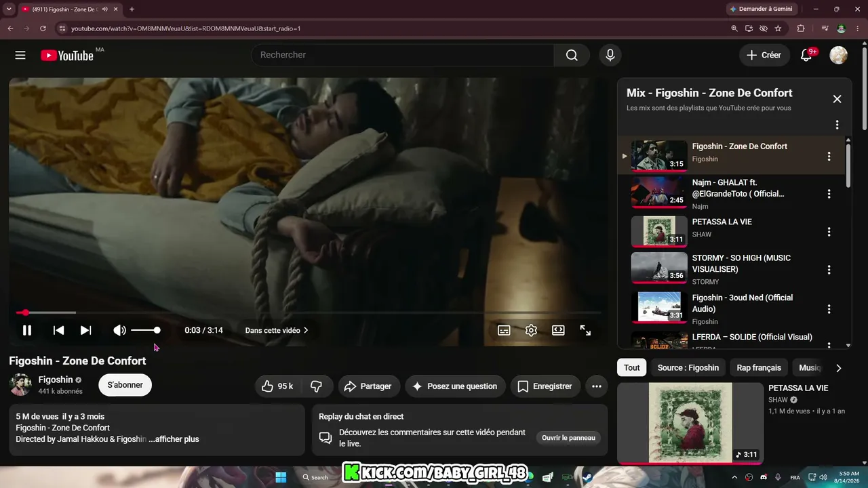Open the account avatar menu
Viewport: 868px width, 488px height.
[839, 55]
